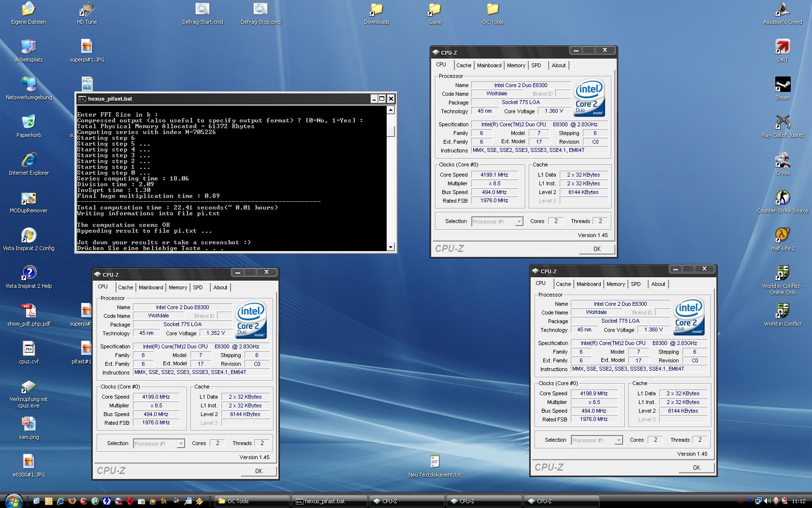Click the scrollbar thumb in console window
The height and width of the screenshot is (508, 812).
click(x=391, y=131)
